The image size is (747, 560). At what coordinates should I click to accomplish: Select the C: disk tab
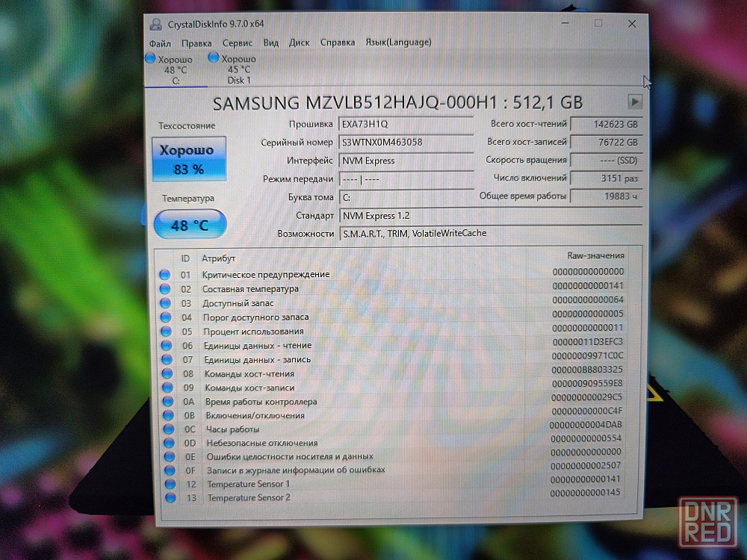coord(175,70)
